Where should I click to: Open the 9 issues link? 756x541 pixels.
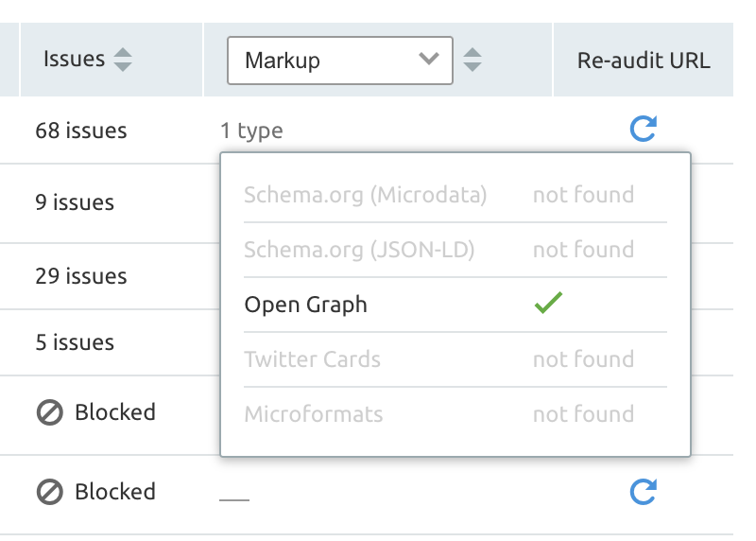pos(75,202)
